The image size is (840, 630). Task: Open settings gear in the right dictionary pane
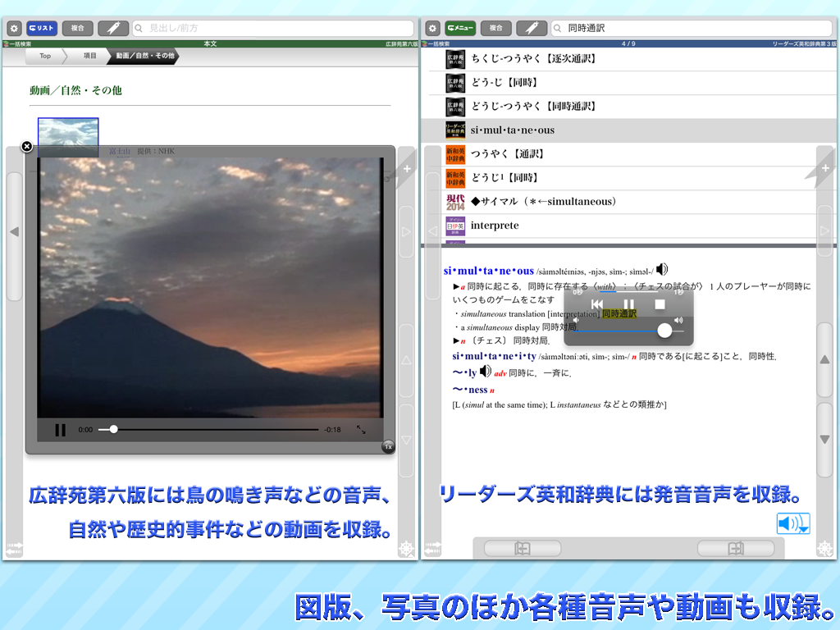coord(433,28)
